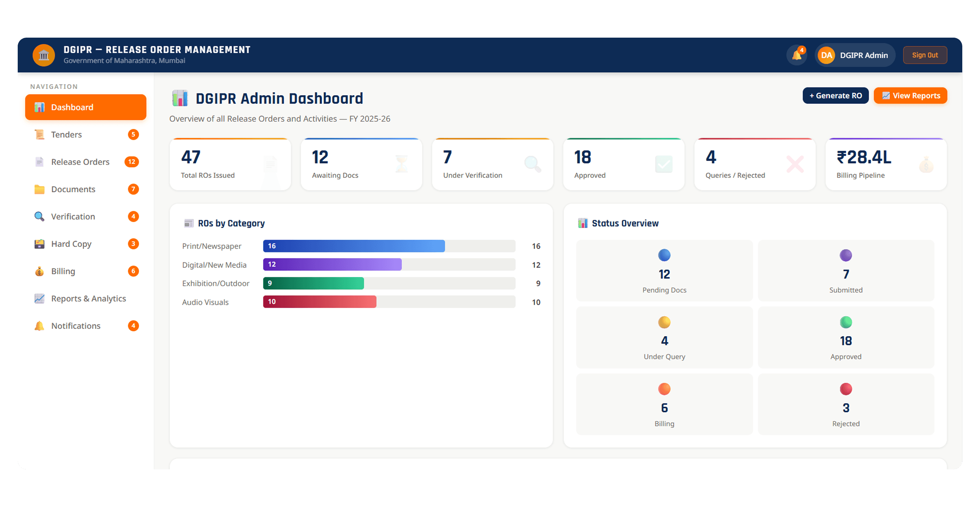Click the government building logo icon

[44, 55]
